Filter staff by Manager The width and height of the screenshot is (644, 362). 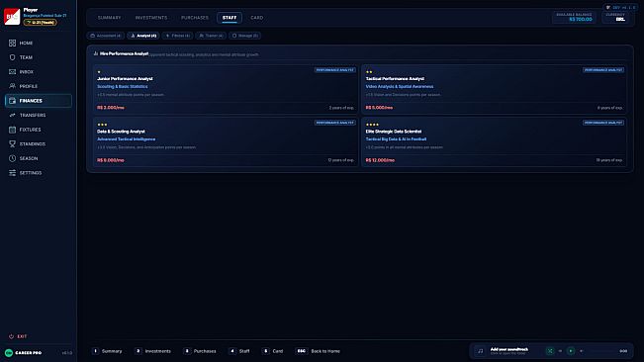(245, 36)
